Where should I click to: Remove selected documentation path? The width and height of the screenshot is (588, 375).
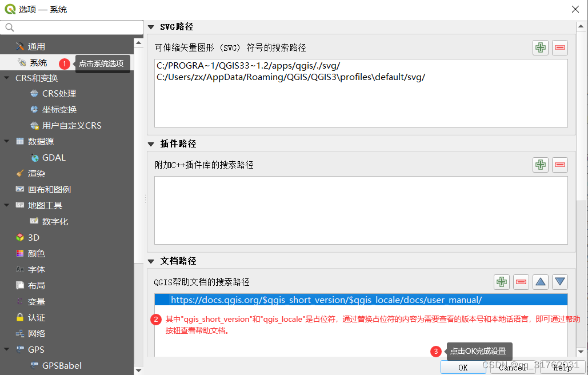pyautogui.click(x=521, y=282)
